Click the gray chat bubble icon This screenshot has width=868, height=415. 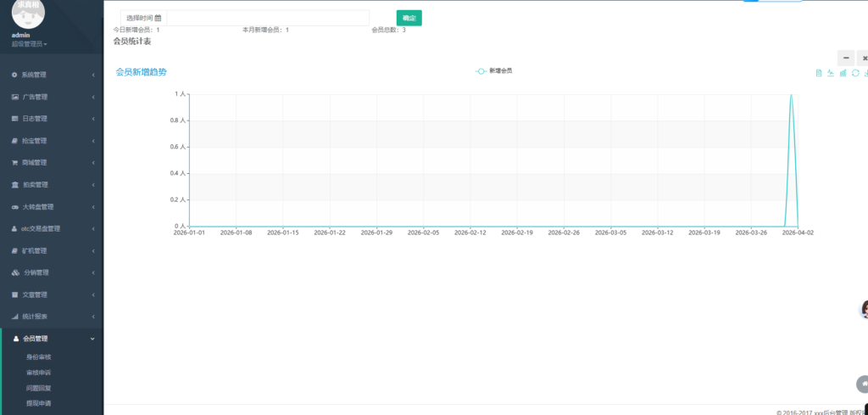point(863,384)
